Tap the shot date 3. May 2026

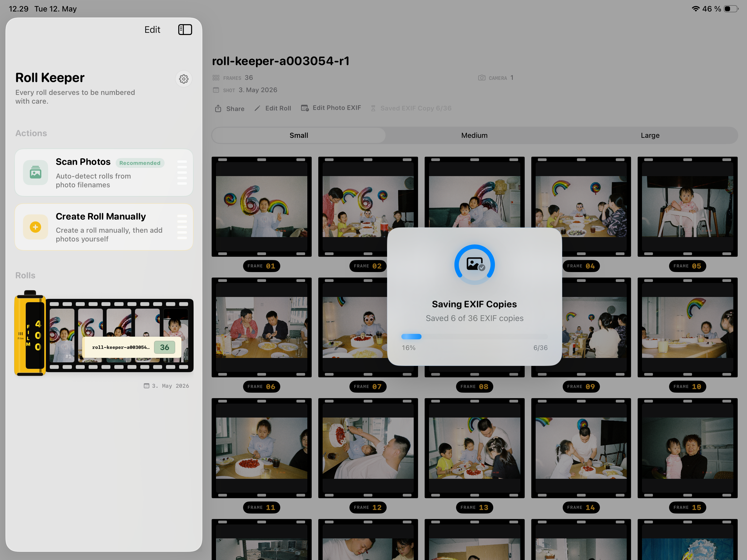click(x=258, y=90)
